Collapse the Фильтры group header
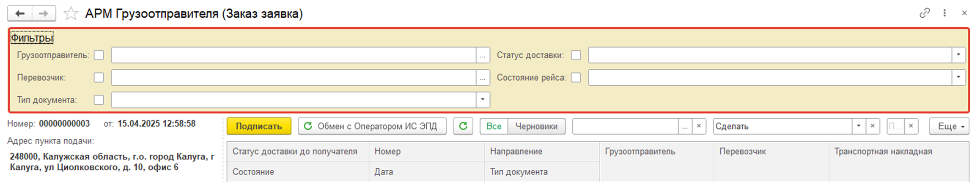The image size is (980, 182). point(32,38)
